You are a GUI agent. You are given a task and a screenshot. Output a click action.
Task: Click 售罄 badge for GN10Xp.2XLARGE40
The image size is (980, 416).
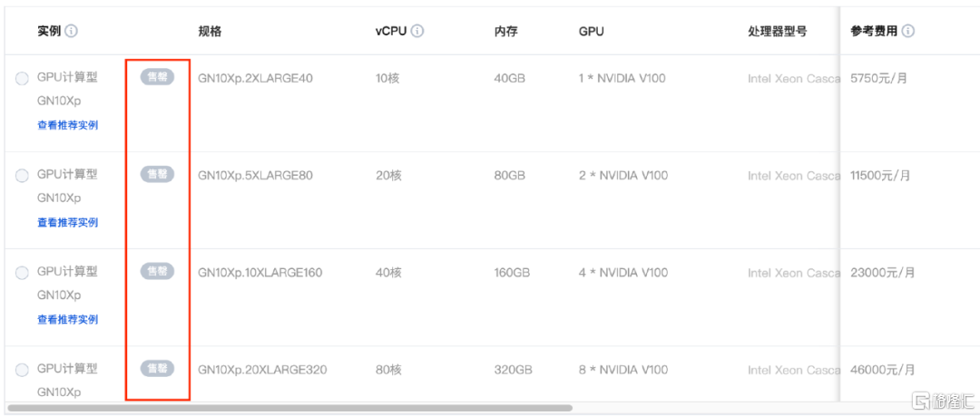click(158, 77)
